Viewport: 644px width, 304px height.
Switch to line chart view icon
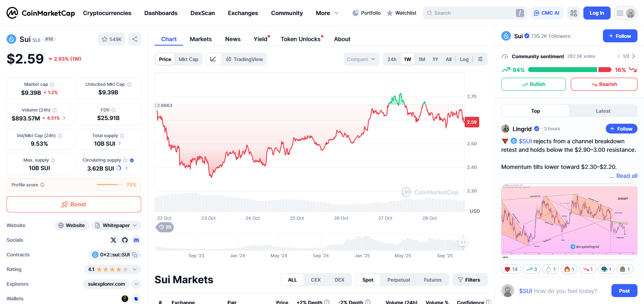pyautogui.click(x=213, y=59)
